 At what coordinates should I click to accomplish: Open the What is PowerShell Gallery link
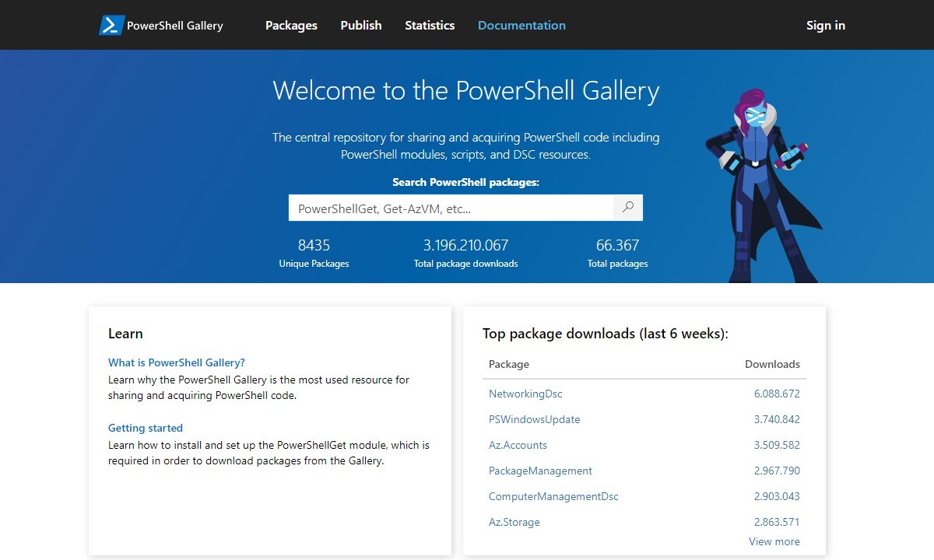coord(177,362)
